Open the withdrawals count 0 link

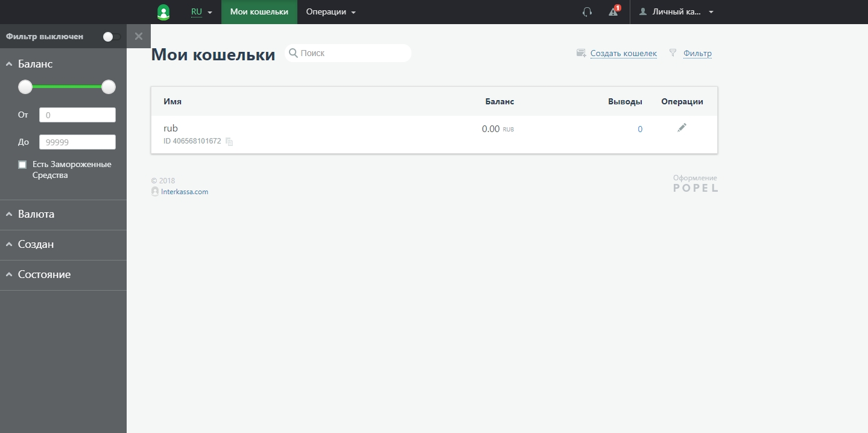(640, 129)
